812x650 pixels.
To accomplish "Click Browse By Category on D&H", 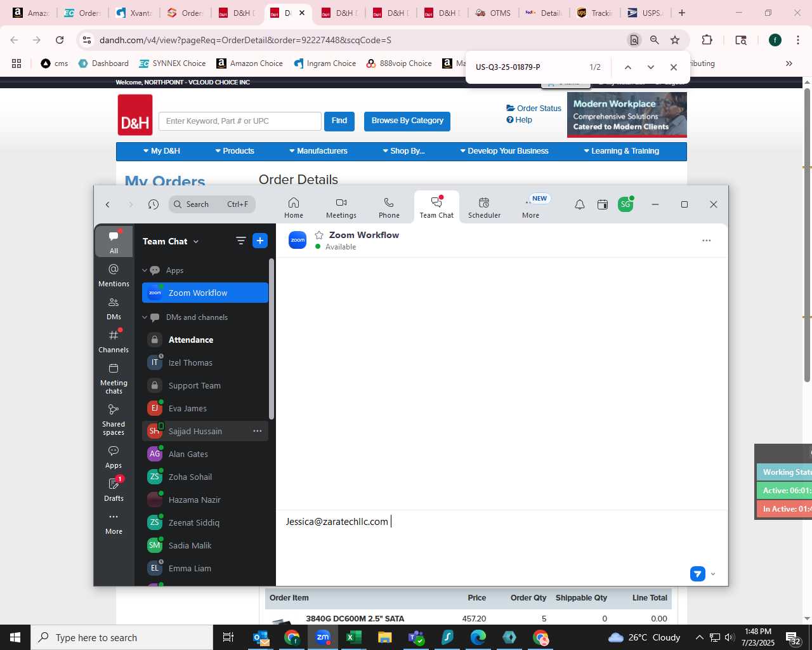I will click(407, 121).
